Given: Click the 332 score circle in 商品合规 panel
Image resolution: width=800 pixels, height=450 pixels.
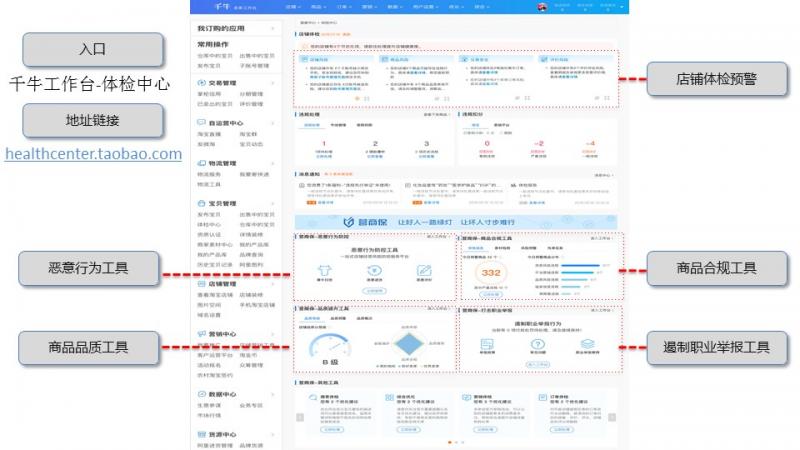Looking at the screenshot, I should (x=491, y=272).
